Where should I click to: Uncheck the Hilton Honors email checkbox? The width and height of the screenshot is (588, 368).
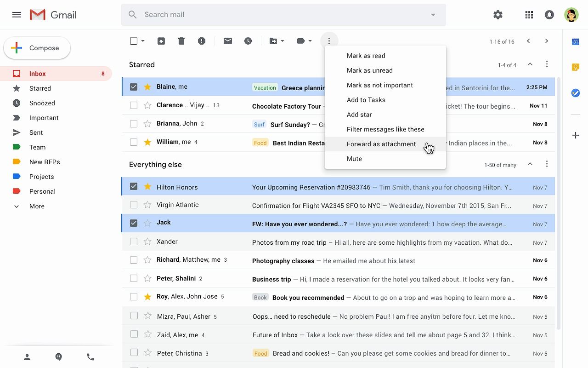[134, 186]
